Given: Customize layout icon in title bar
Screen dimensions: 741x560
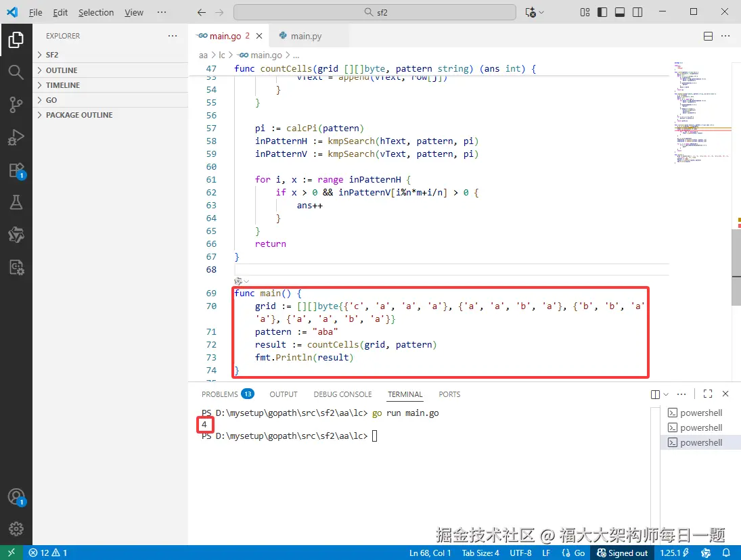Looking at the screenshot, I should tap(585, 12).
